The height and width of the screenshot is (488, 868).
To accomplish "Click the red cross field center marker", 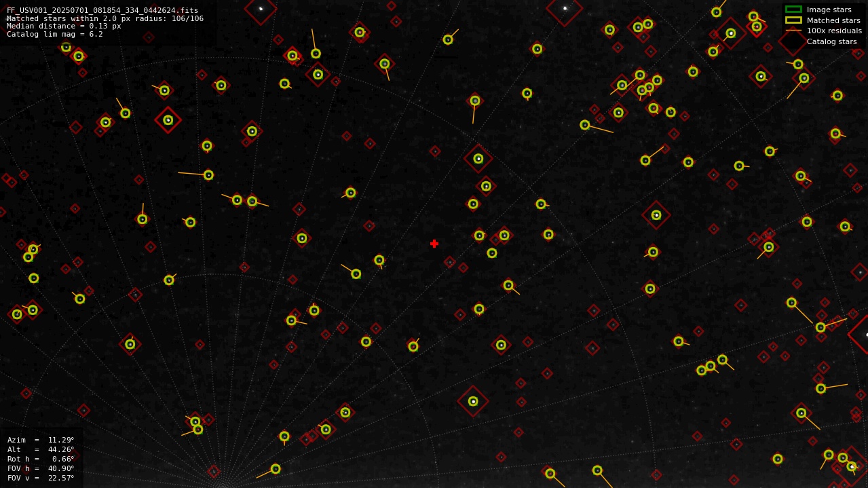I will point(434,244).
